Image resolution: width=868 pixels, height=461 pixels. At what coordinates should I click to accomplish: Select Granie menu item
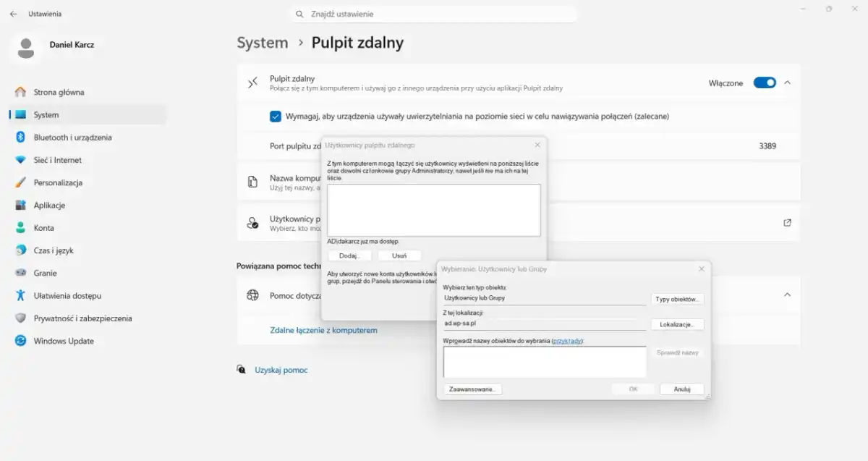tap(87, 273)
